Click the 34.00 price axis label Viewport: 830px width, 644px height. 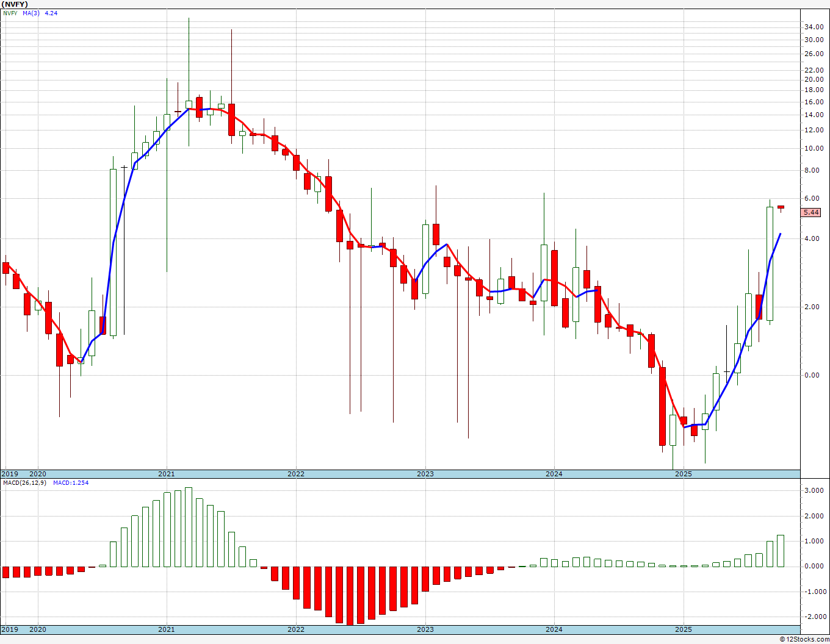pos(813,27)
